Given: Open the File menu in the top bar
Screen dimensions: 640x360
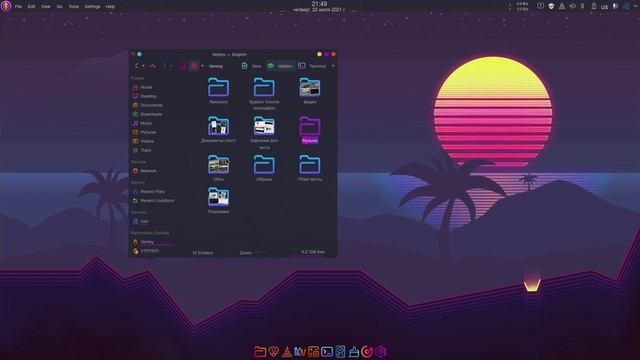Looking at the screenshot, I should pyautogui.click(x=18, y=7).
